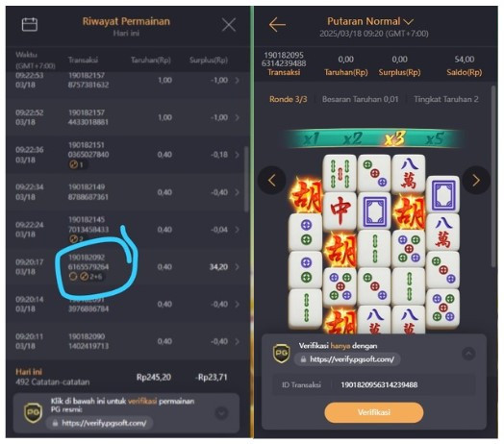Select the Ronde 3/3 tab
Image resolution: width=504 pixels, height=444 pixels.
click(x=288, y=99)
